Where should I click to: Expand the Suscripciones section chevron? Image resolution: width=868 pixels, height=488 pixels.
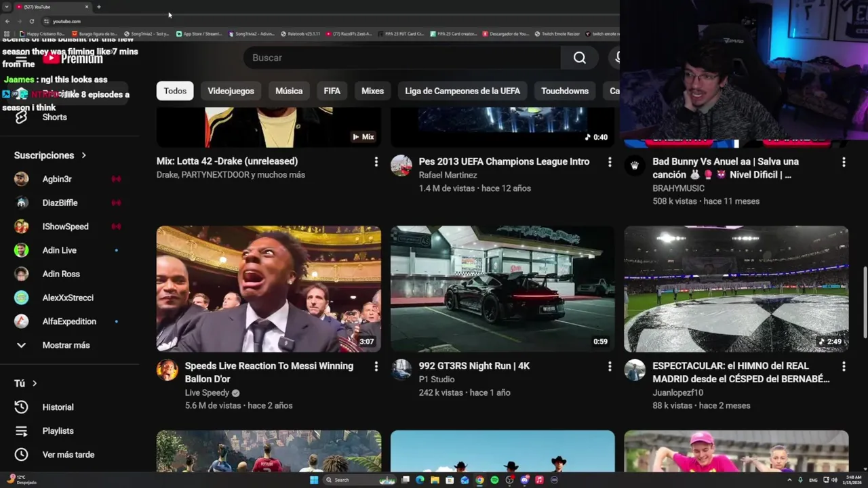84,155
